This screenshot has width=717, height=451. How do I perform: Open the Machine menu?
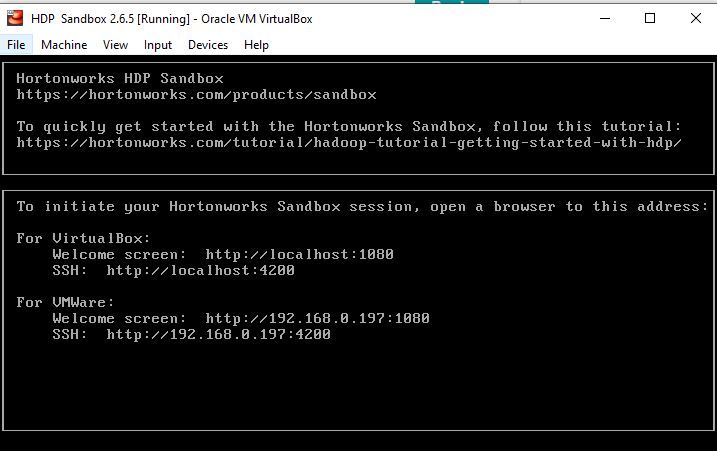(x=64, y=45)
